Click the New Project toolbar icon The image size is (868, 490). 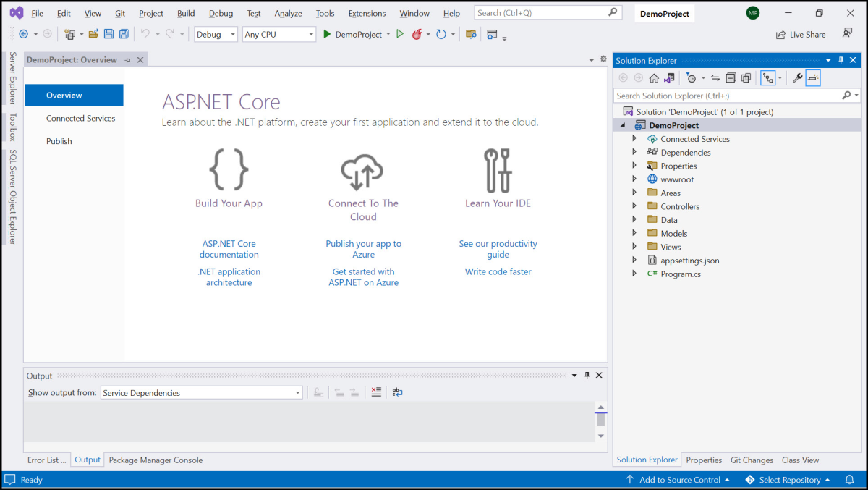coord(69,34)
